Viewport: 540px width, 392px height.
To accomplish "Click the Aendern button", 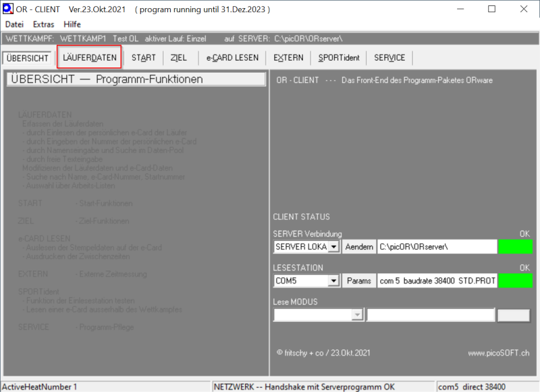I will point(359,247).
